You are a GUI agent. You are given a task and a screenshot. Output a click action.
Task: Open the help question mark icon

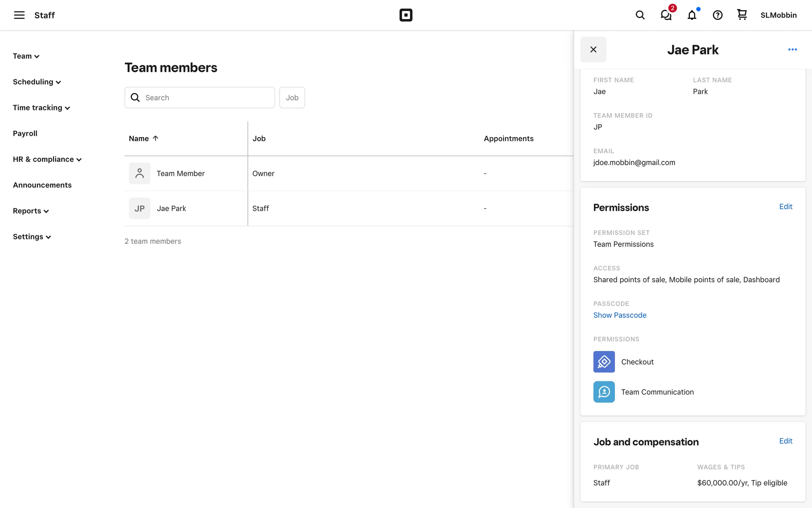tap(717, 15)
